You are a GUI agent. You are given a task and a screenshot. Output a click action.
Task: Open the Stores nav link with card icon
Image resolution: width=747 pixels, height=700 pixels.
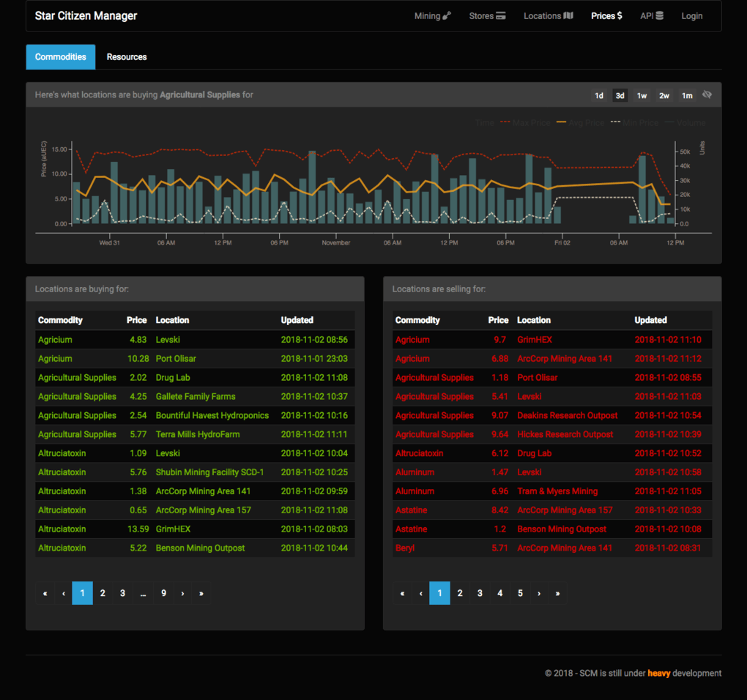(487, 16)
